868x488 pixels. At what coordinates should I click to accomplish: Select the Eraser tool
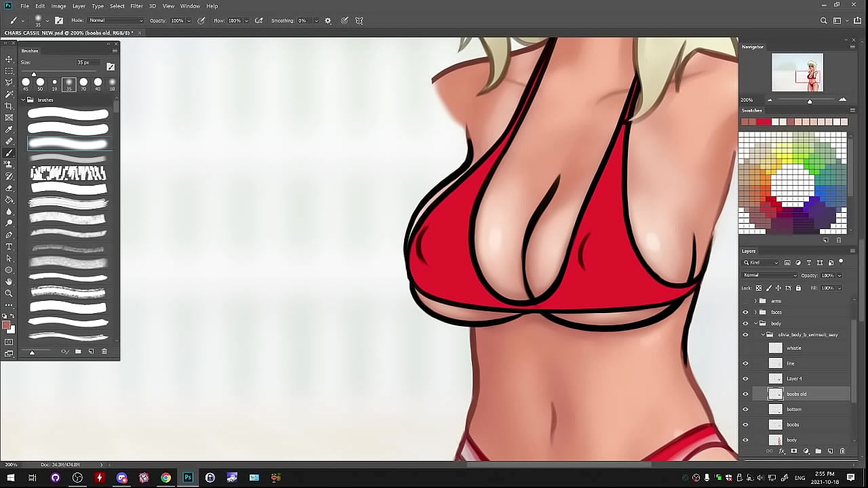(9, 188)
